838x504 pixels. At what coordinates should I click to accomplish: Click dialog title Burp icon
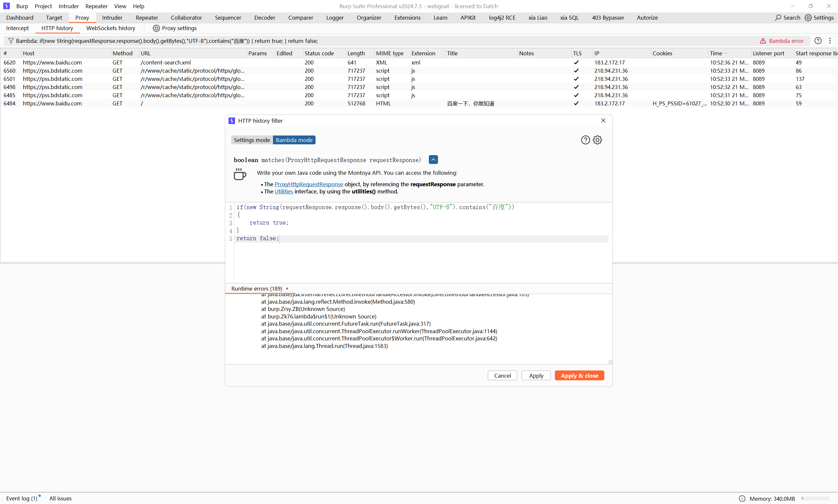pyautogui.click(x=232, y=121)
